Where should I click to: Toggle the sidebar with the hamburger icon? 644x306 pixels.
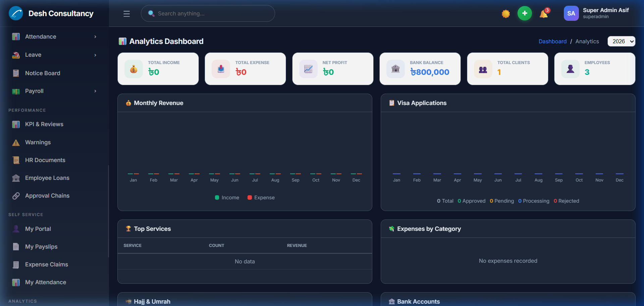pyautogui.click(x=126, y=14)
